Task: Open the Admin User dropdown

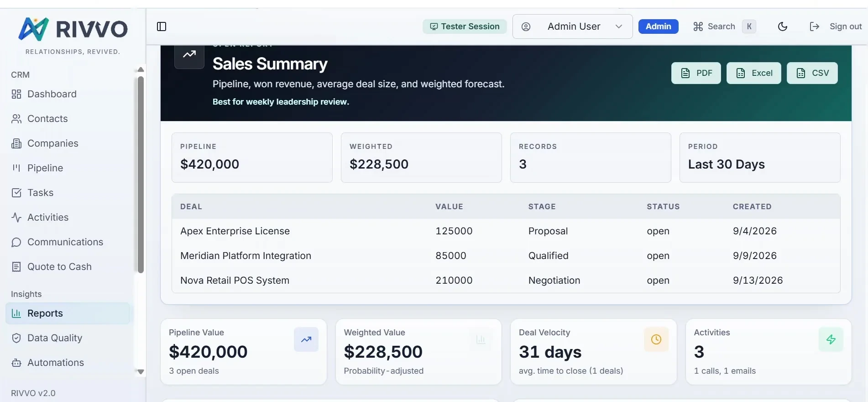Action: click(x=572, y=26)
